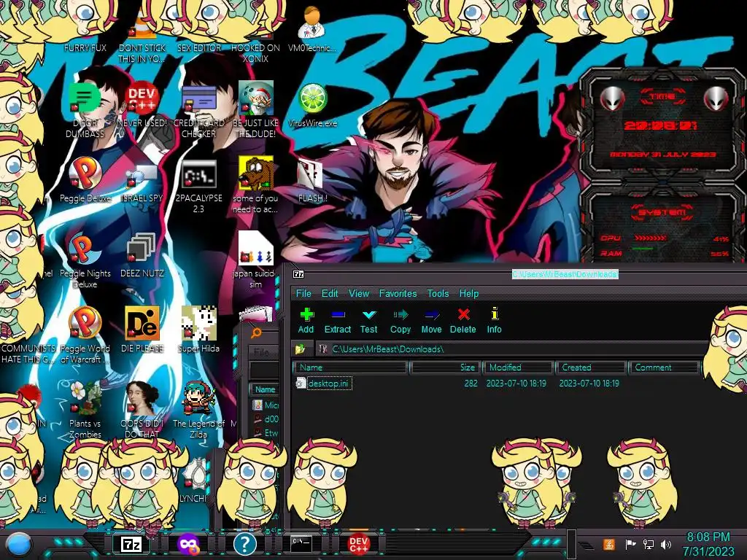Select the Peggle World of Warcraft icon
This screenshot has width=747, height=560.
tap(85, 335)
